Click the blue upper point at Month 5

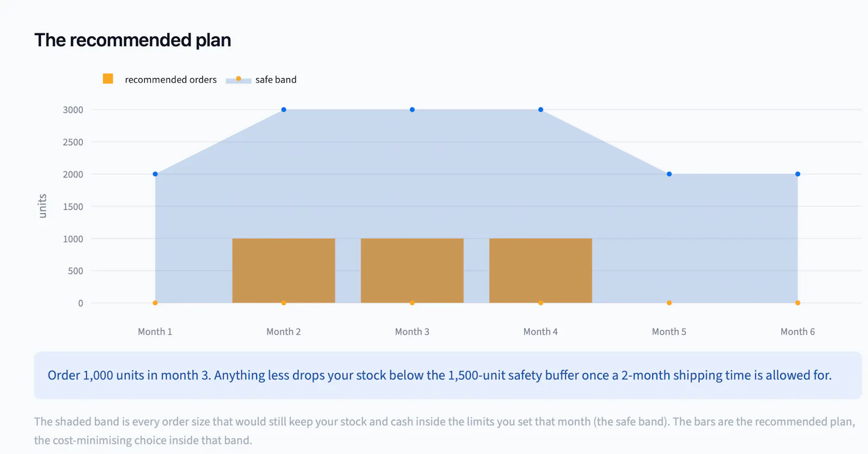coord(669,174)
